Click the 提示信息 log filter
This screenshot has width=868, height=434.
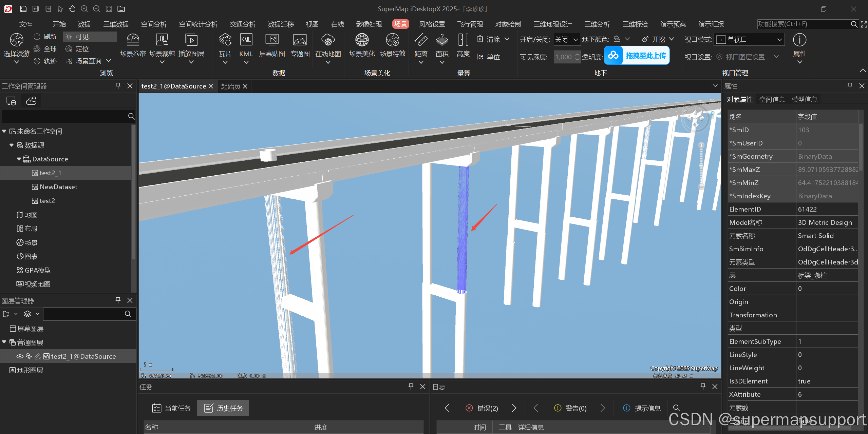(x=642, y=408)
